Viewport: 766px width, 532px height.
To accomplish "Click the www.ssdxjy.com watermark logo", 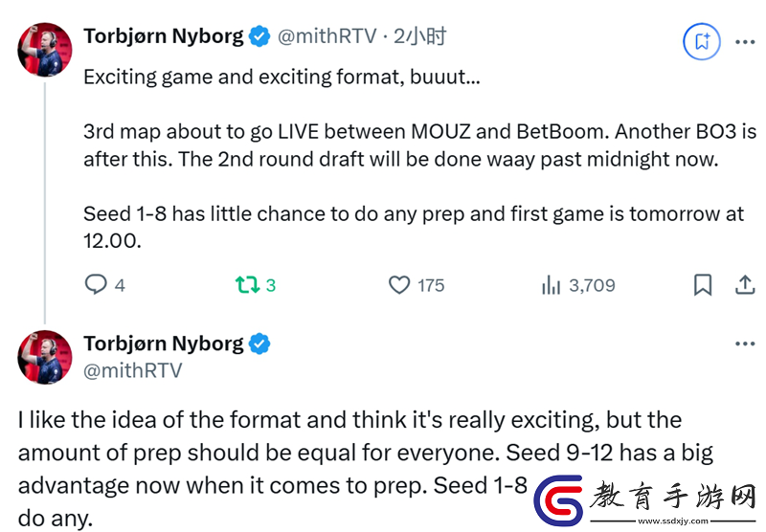I will (x=644, y=500).
